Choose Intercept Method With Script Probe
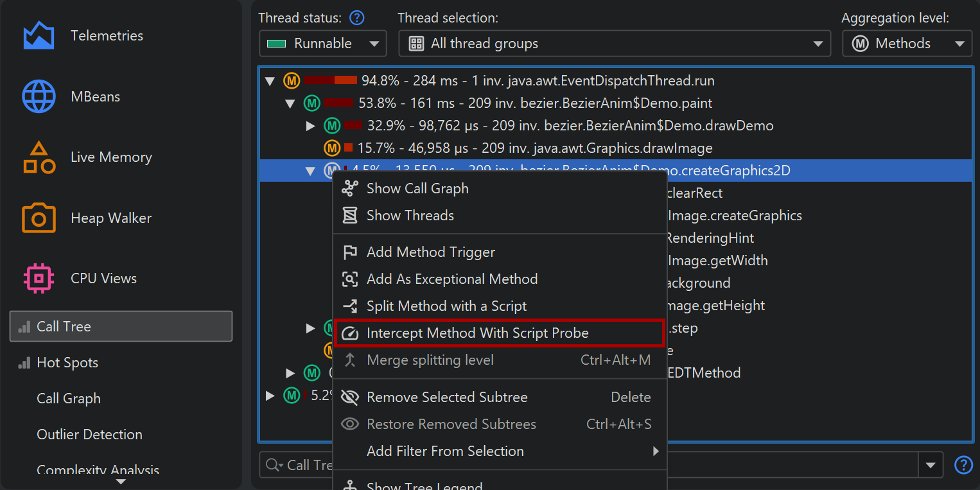The image size is (980, 490). point(477,333)
